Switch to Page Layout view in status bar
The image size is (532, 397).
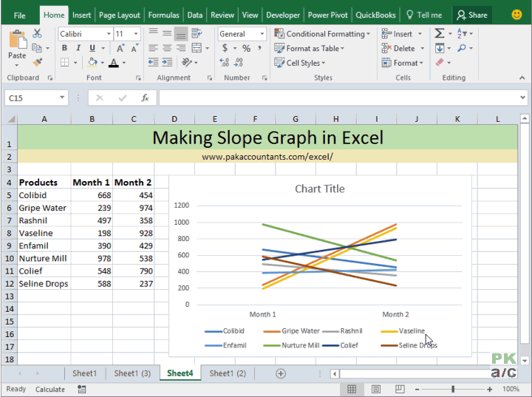376,389
